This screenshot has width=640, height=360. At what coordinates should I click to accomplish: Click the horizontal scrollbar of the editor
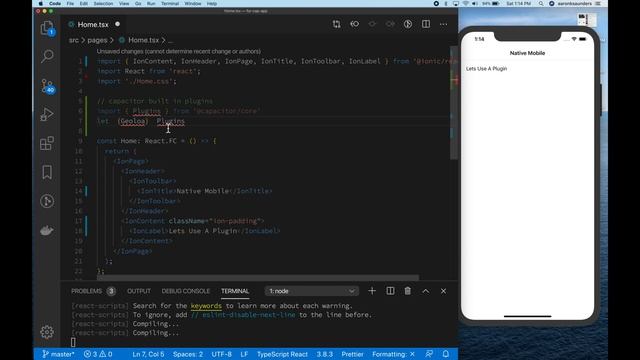coord(258,278)
